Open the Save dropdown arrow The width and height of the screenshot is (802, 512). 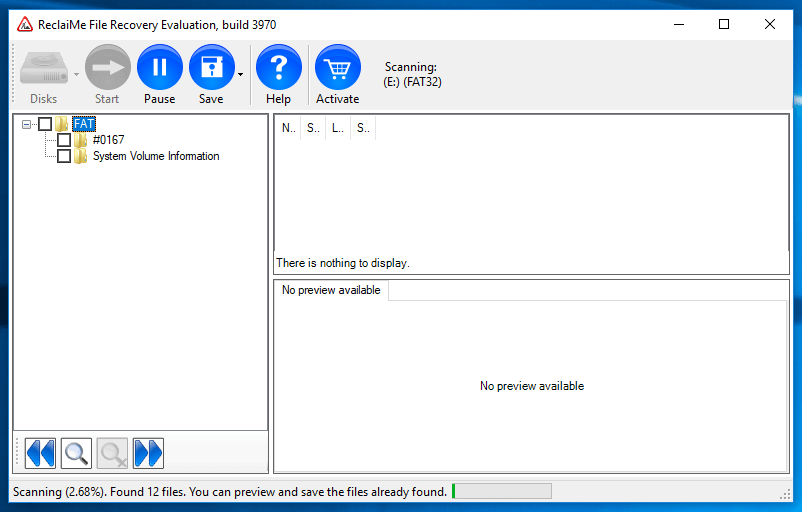tap(240, 75)
